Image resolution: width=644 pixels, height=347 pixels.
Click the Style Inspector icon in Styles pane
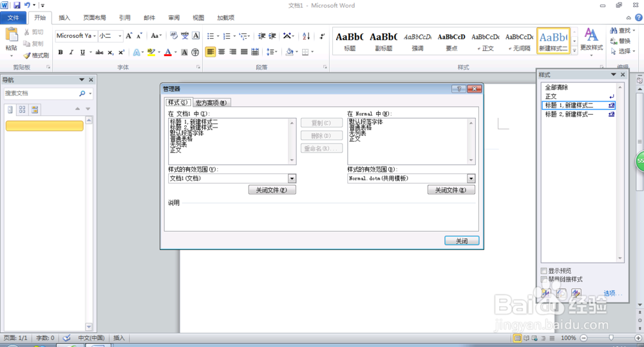[561, 293]
